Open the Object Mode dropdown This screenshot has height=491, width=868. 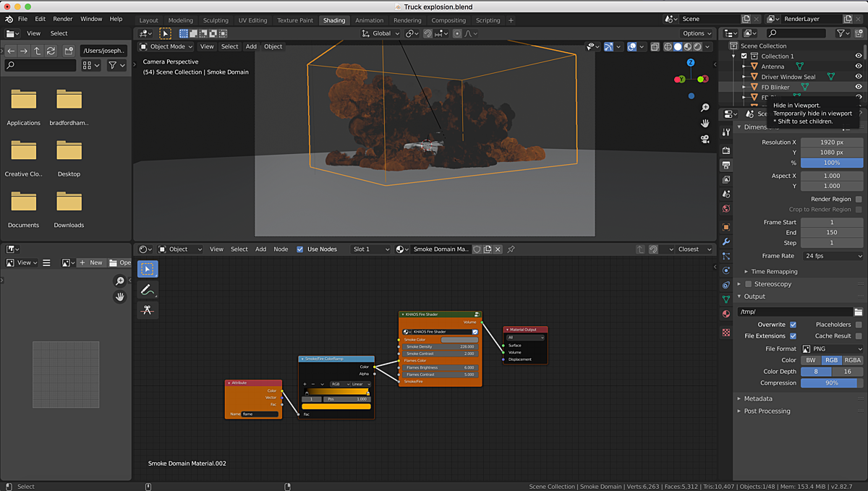[x=168, y=46]
